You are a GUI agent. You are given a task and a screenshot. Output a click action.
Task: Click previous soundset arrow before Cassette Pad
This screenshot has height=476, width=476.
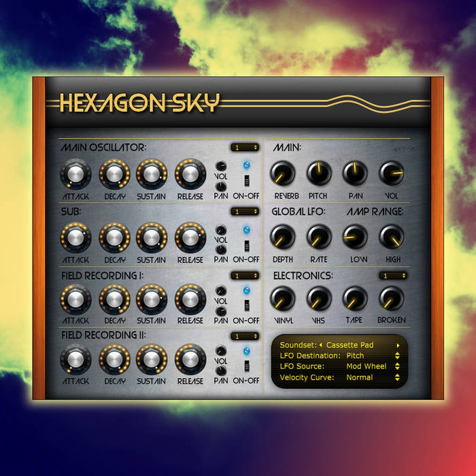(x=320, y=345)
